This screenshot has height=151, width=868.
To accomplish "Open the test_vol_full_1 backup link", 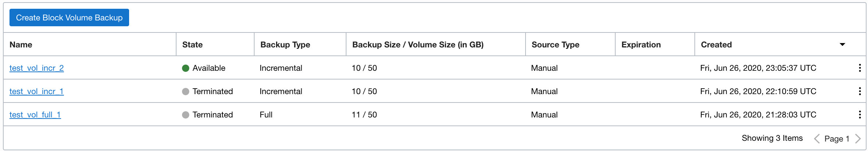I will tap(35, 115).
